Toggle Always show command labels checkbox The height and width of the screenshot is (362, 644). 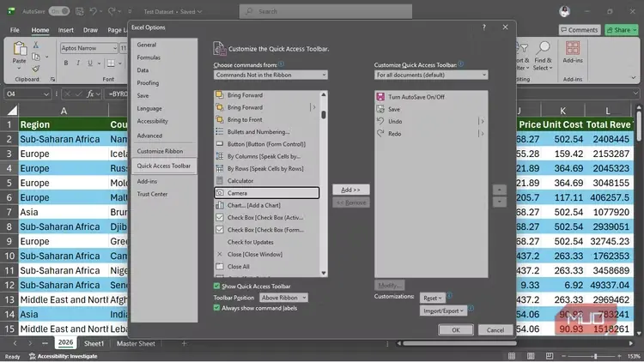(217, 308)
